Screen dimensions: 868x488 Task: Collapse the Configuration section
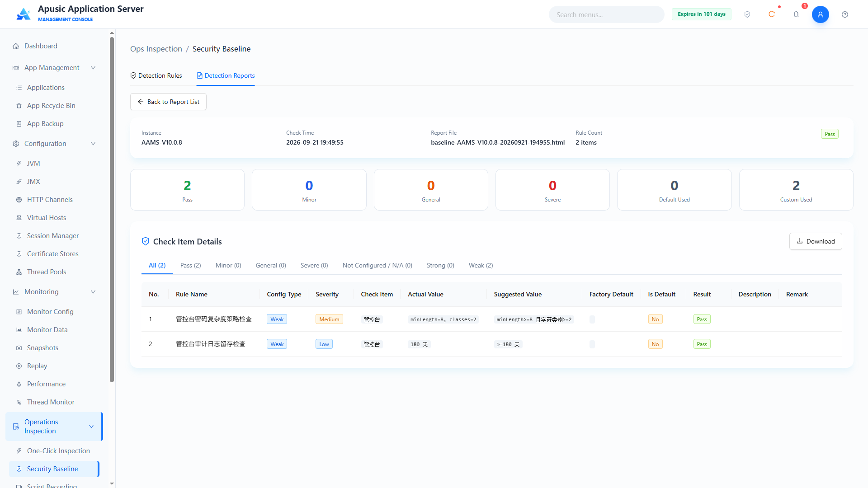point(93,144)
